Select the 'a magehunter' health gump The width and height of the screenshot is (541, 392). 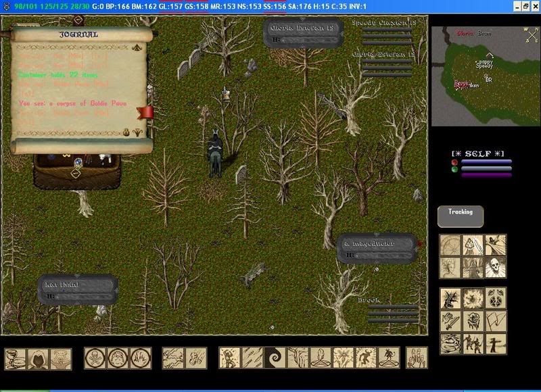click(377, 249)
